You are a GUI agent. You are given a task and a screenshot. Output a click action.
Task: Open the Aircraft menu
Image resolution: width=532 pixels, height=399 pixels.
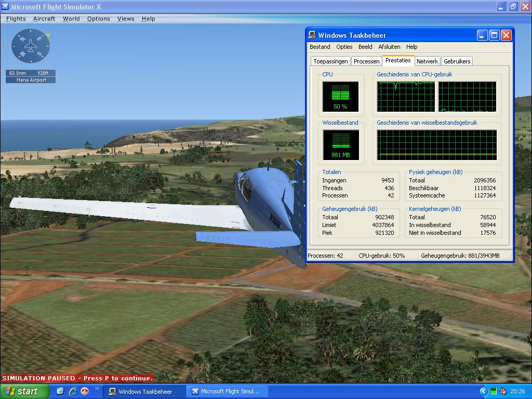click(x=44, y=19)
